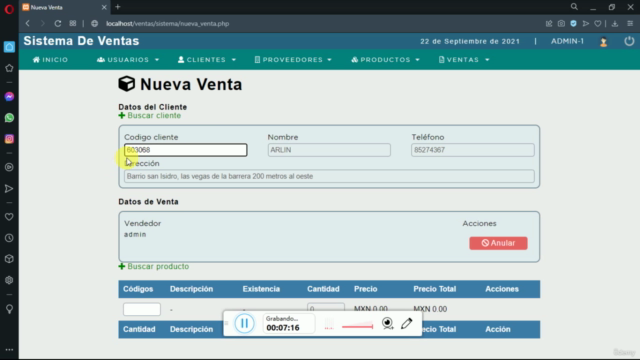Image resolution: width=640 pixels, height=360 pixels.
Task: Click the Precio Total column header
Action: point(434,289)
